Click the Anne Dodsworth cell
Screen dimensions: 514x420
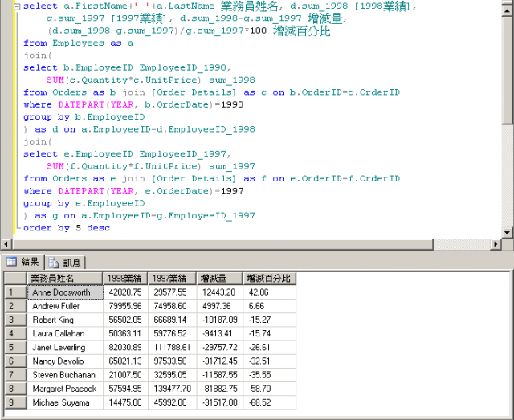pos(65,292)
